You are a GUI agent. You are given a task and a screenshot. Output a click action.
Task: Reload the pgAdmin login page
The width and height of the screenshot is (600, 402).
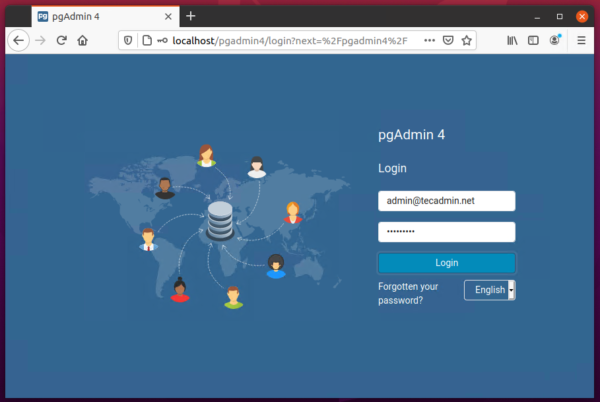[x=61, y=40]
